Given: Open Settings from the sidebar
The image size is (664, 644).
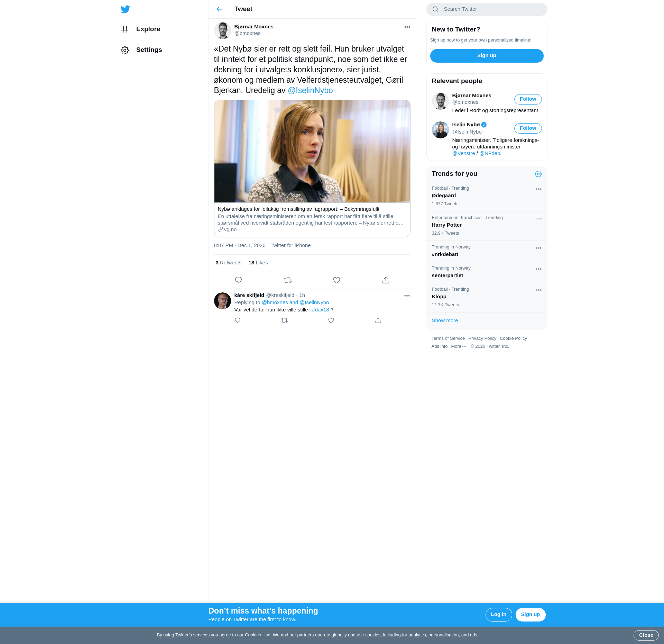Looking at the screenshot, I should click(141, 50).
